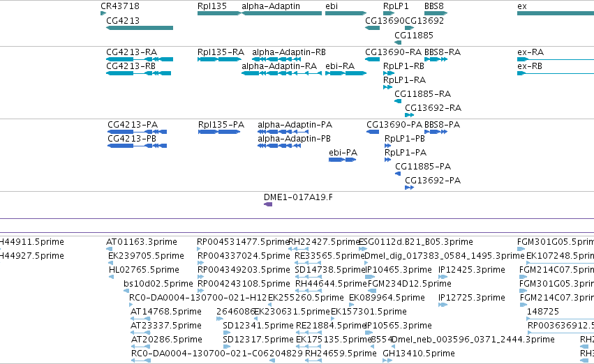Viewport: 594px width, 364px height.
Task: Click EST RP004337024.5prime
Action: tap(201, 264)
